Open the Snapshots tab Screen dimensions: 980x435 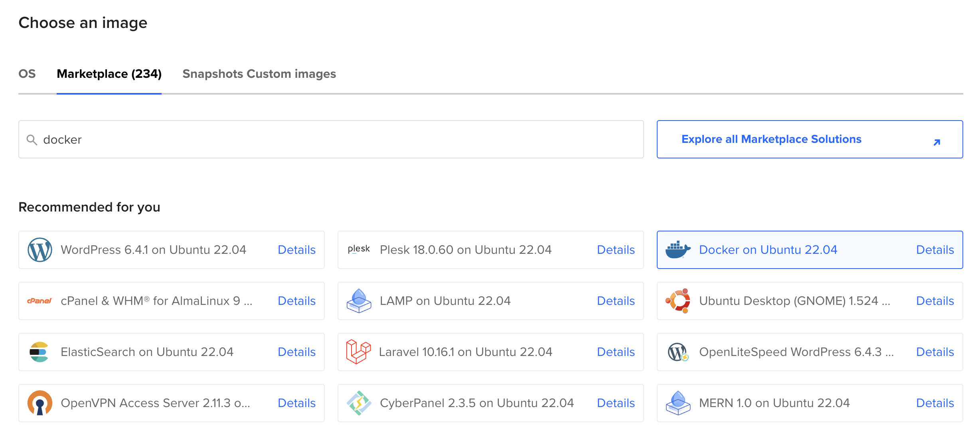tap(213, 74)
